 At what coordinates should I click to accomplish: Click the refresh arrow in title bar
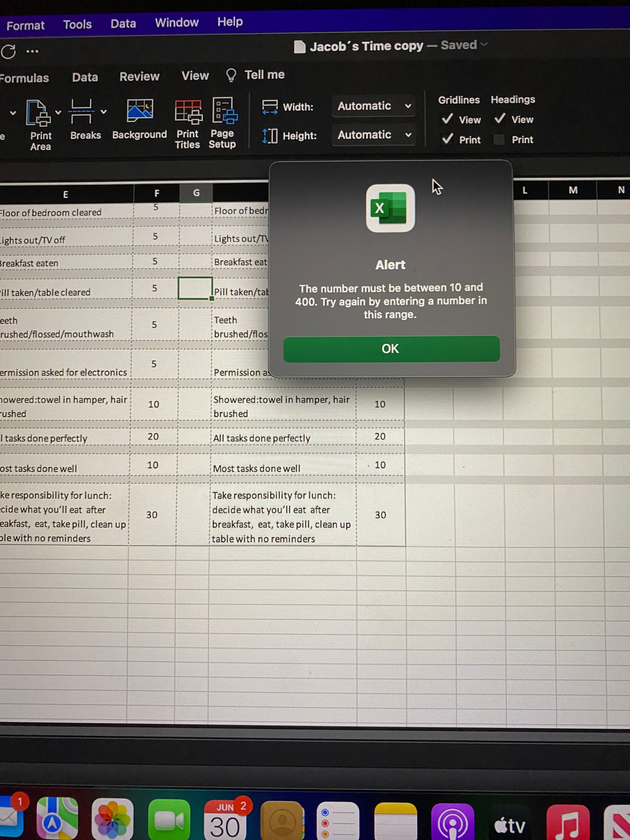point(8,52)
